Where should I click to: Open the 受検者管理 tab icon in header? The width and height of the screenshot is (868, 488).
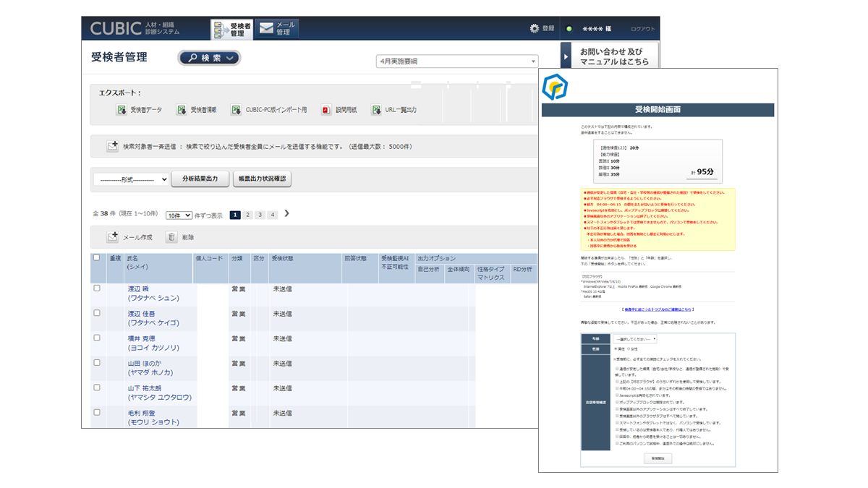pos(231,29)
